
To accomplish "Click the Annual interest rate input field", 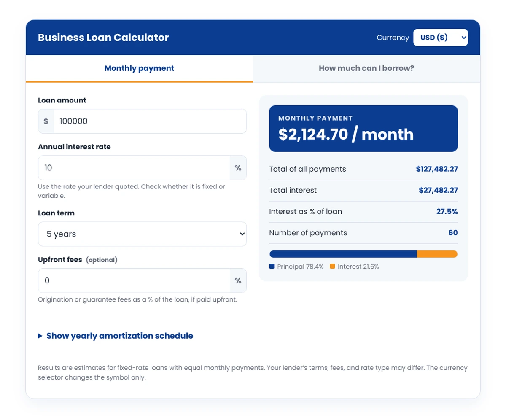I will point(134,168).
